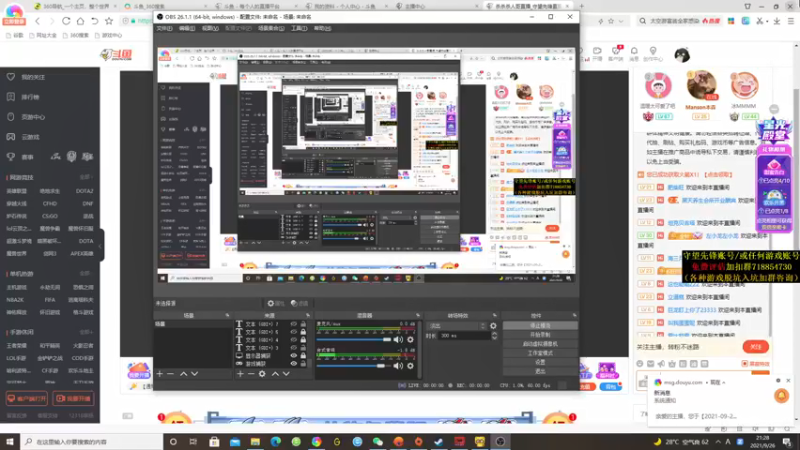Click Windows taskbar search box
This screenshot has width=800, height=450.
click(92, 441)
